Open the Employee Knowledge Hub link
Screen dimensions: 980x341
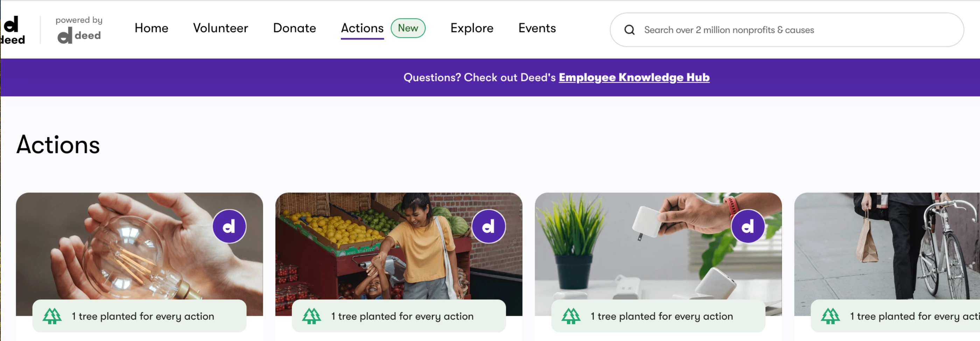634,77
